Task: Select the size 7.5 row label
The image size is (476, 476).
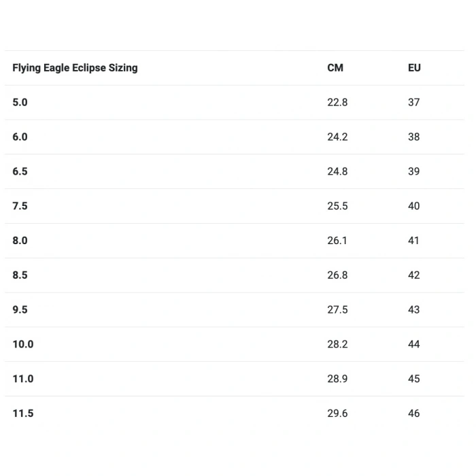Action: [20, 206]
